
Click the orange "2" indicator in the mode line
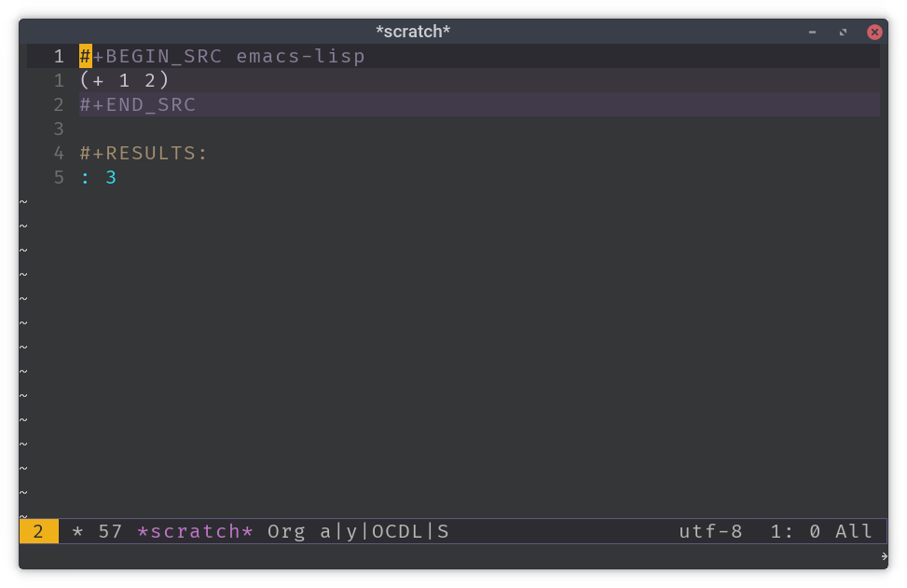(x=37, y=531)
